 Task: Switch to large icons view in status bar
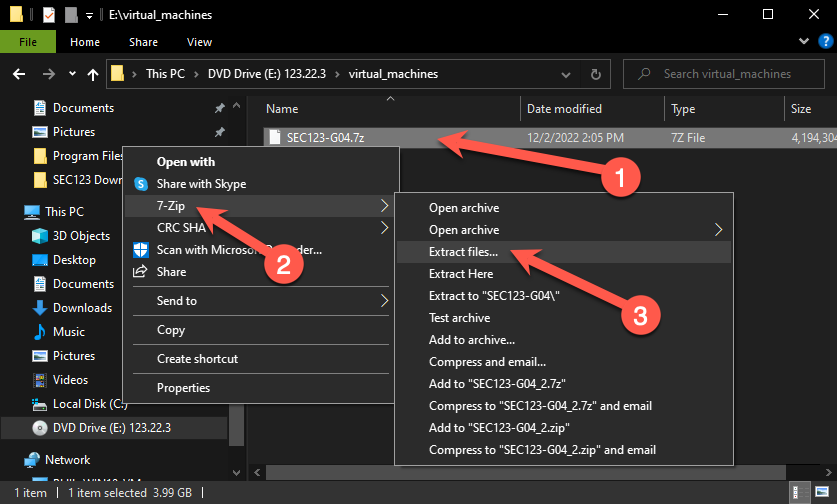822,494
